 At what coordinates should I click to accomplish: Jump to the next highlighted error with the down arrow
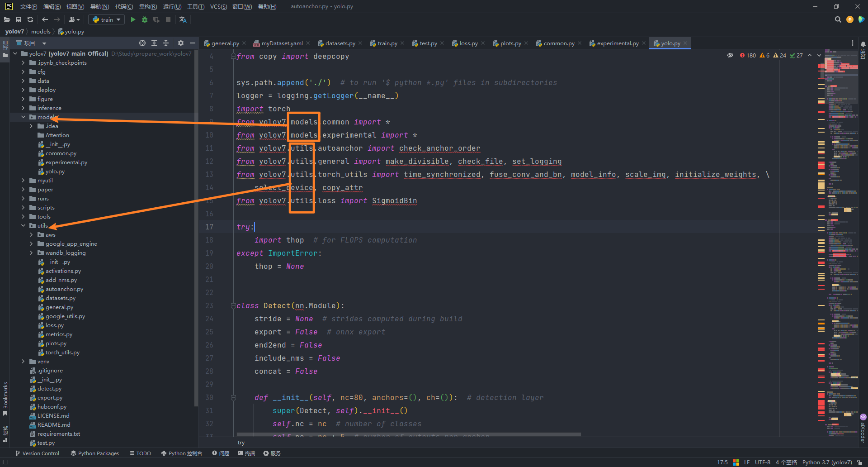(819, 55)
